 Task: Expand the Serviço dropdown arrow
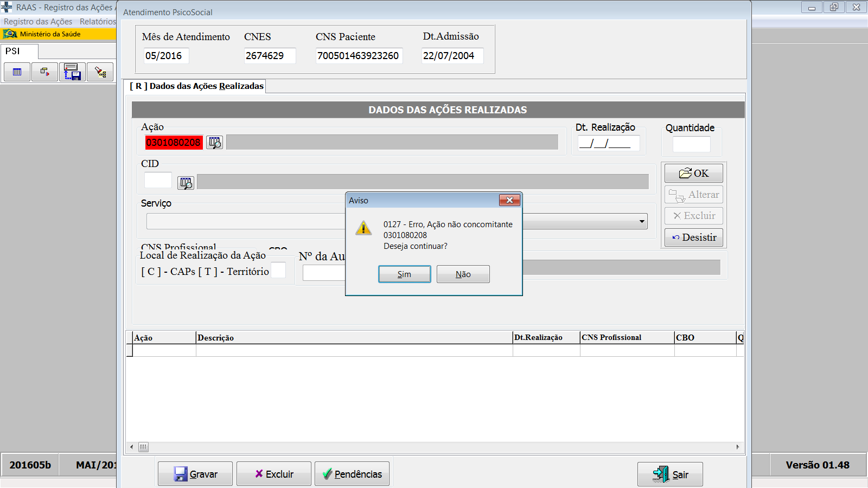coord(642,221)
